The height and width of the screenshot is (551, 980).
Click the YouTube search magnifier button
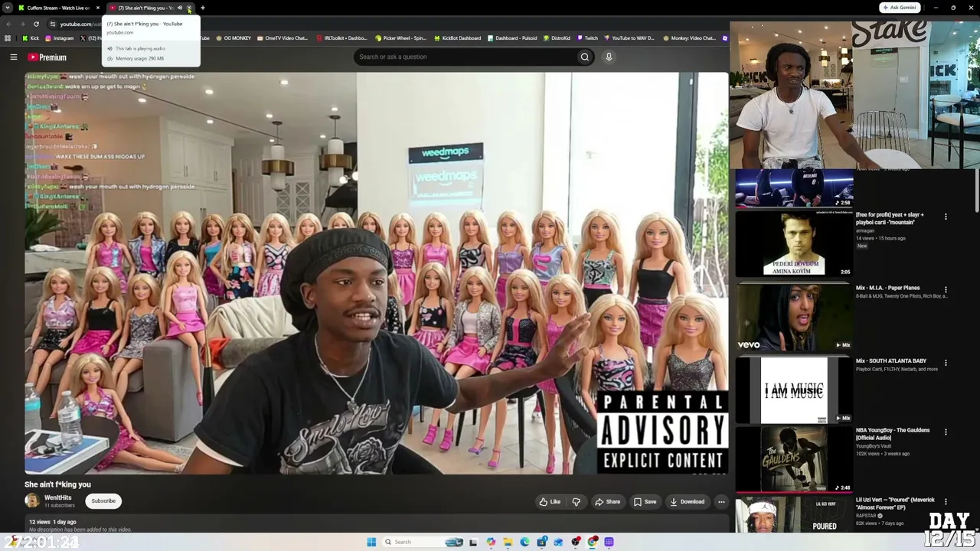[x=585, y=57]
